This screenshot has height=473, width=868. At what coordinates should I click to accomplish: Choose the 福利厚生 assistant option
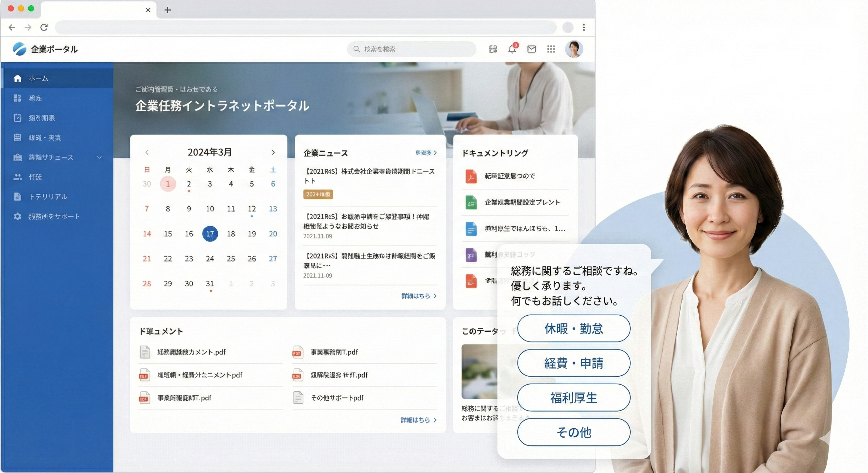coord(574,398)
